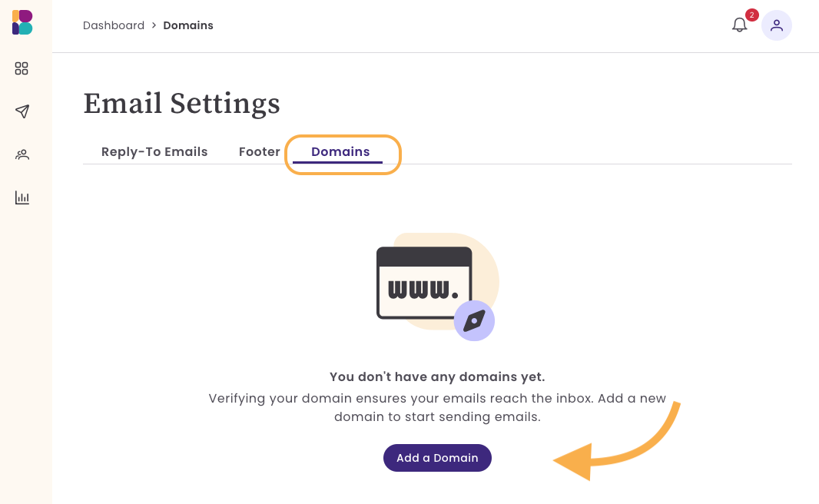Open the paper plane send icon

[x=22, y=111]
